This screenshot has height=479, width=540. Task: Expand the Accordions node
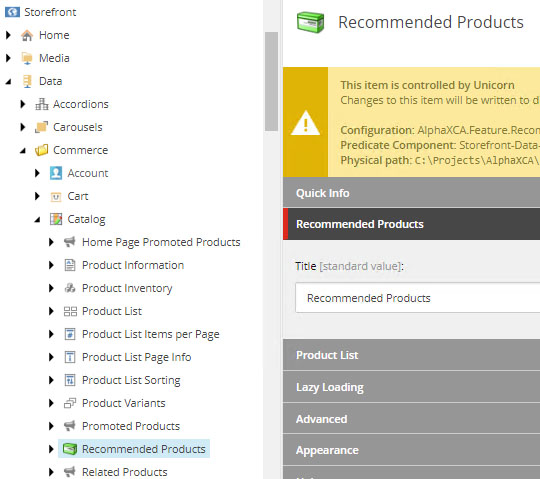(23, 104)
